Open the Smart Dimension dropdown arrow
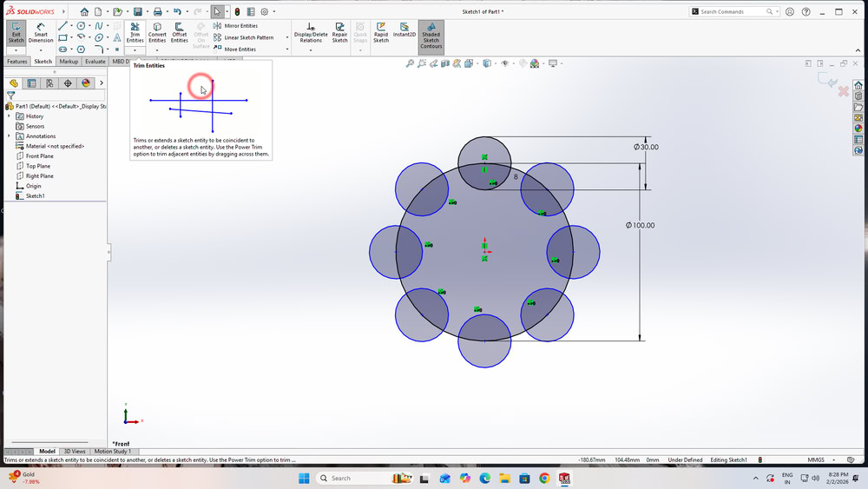Image resolution: width=868 pixels, height=489 pixels. tap(41, 50)
